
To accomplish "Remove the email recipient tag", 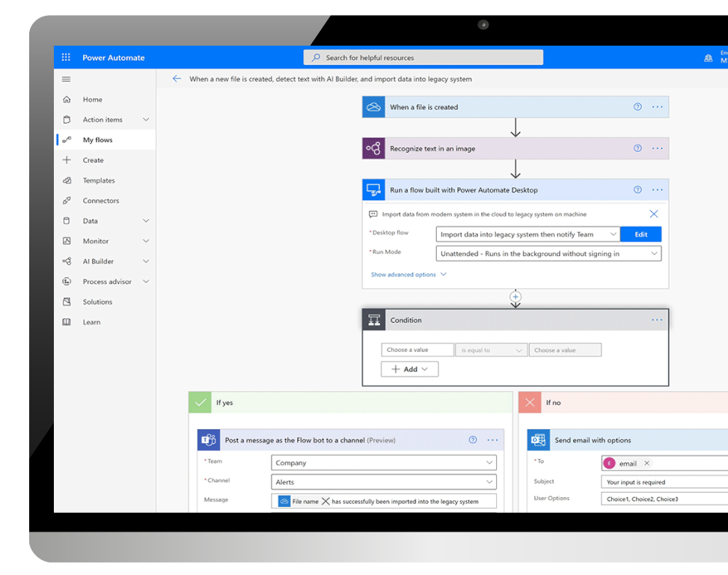I will coord(646,463).
